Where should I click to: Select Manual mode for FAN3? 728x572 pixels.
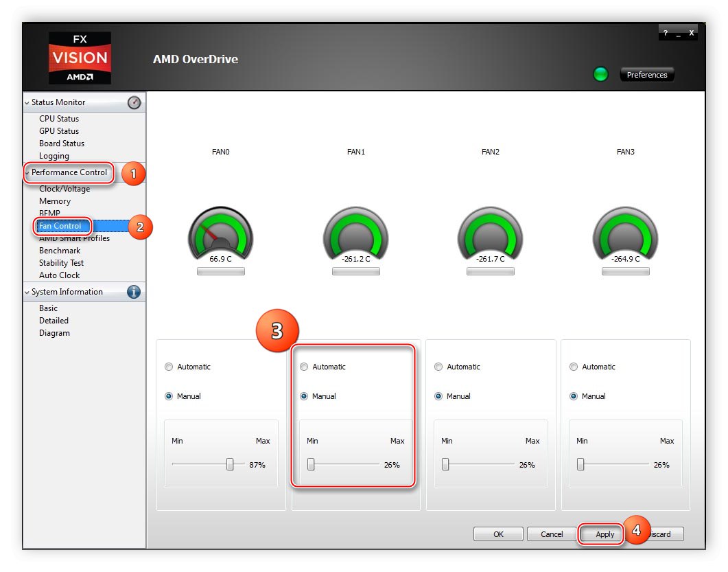pos(574,396)
